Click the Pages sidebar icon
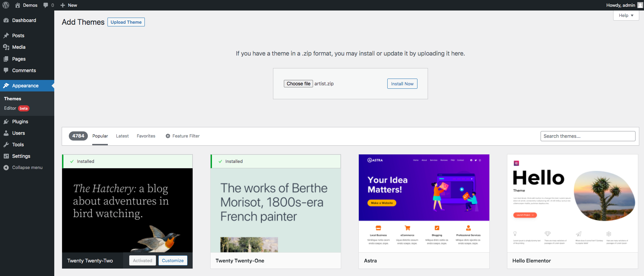The width and height of the screenshot is (644, 276). point(6,59)
